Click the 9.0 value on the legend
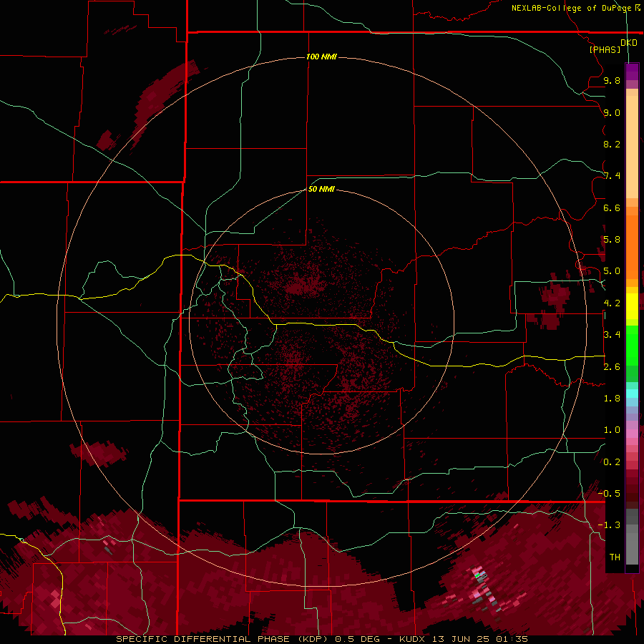644x644 pixels. pyautogui.click(x=612, y=112)
